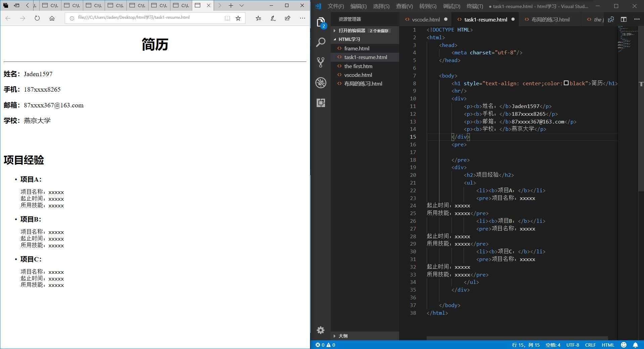Show Edge tab previews chevron
The image size is (644, 349).
(x=241, y=5)
